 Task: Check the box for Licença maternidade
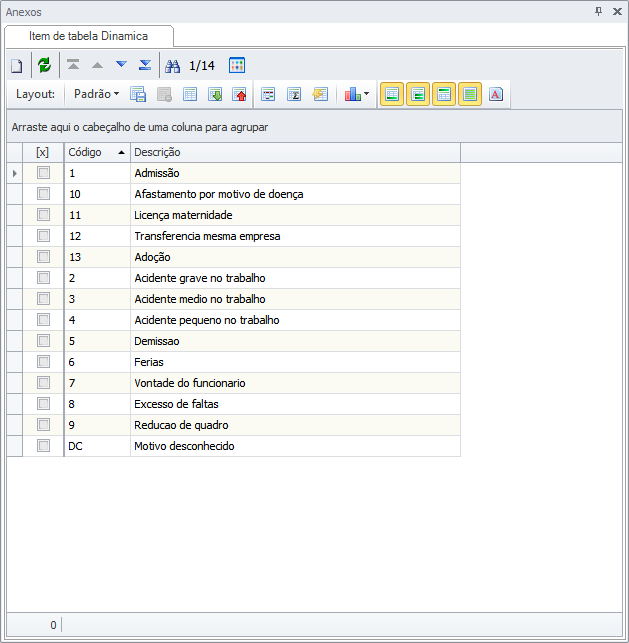click(43, 214)
